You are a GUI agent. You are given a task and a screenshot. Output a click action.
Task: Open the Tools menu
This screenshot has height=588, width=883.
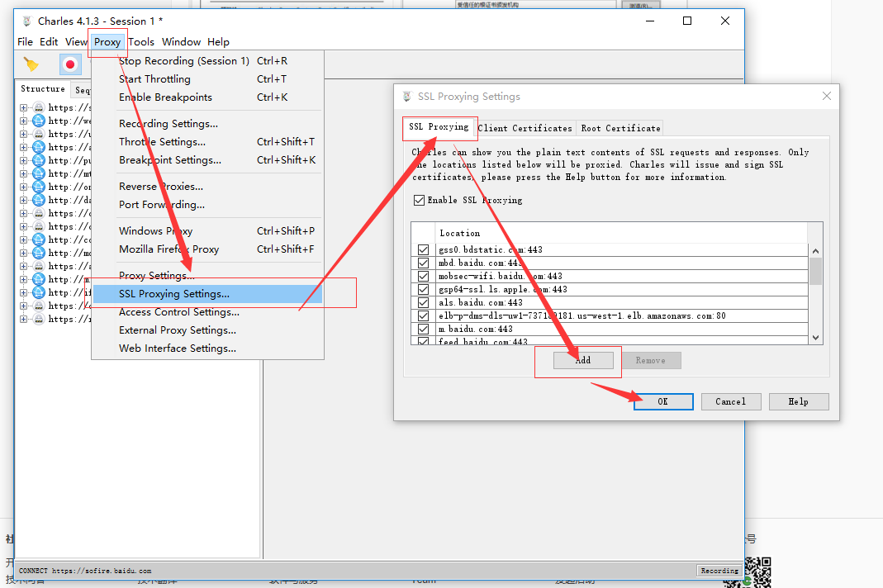pos(140,41)
